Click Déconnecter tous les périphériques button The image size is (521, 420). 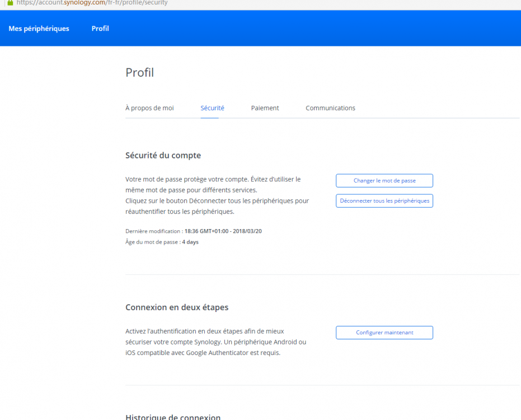coord(384,201)
